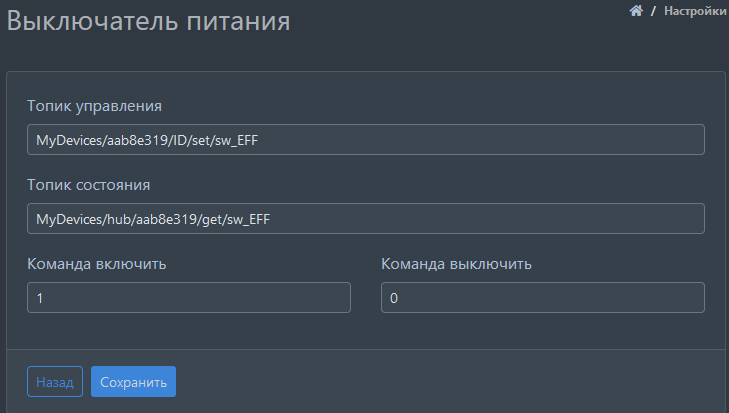Click the Сохранить button
The image size is (729, 413).
(x=133, y=382)
